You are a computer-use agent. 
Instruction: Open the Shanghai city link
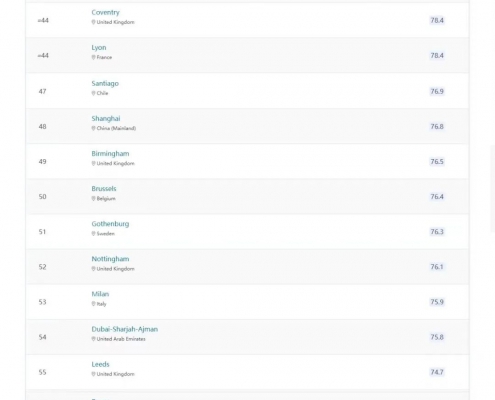(x=106, y=118)
